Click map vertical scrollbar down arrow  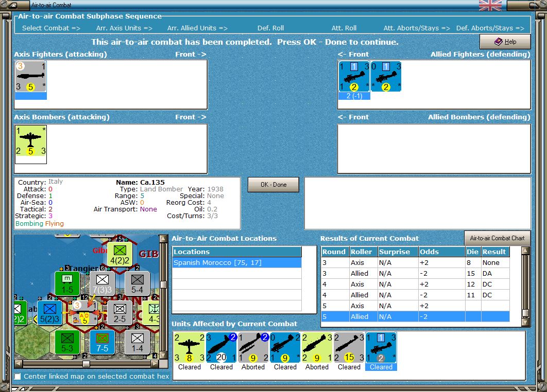point(163,356)
